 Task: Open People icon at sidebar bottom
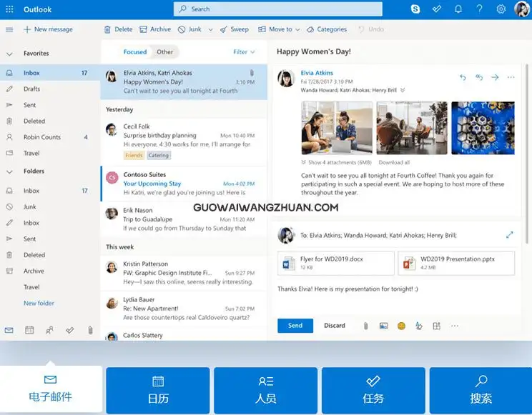[x=49, y=330]
